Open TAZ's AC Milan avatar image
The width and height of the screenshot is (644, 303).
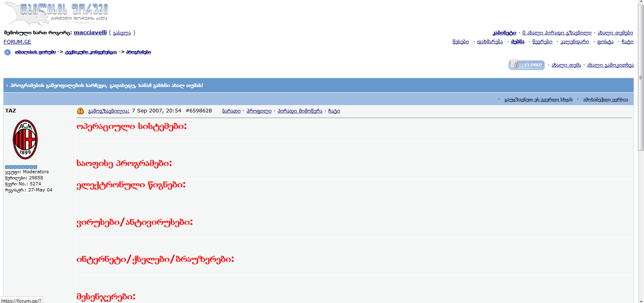pyautogui.click(x=25, y=139)
